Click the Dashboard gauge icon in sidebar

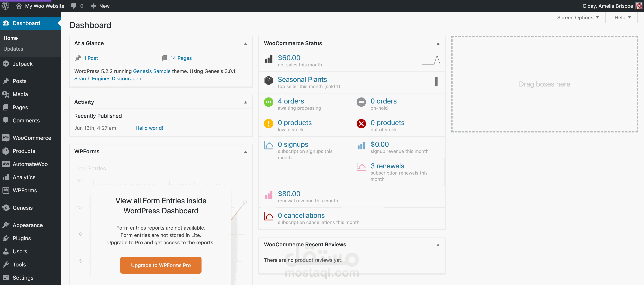click(6, 23)
